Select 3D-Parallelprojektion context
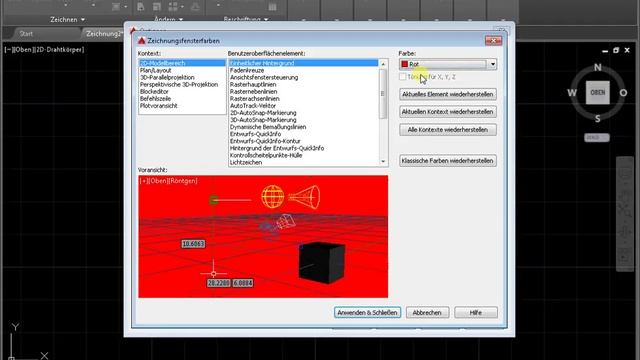Screen dimensions: 640x360 167,78
